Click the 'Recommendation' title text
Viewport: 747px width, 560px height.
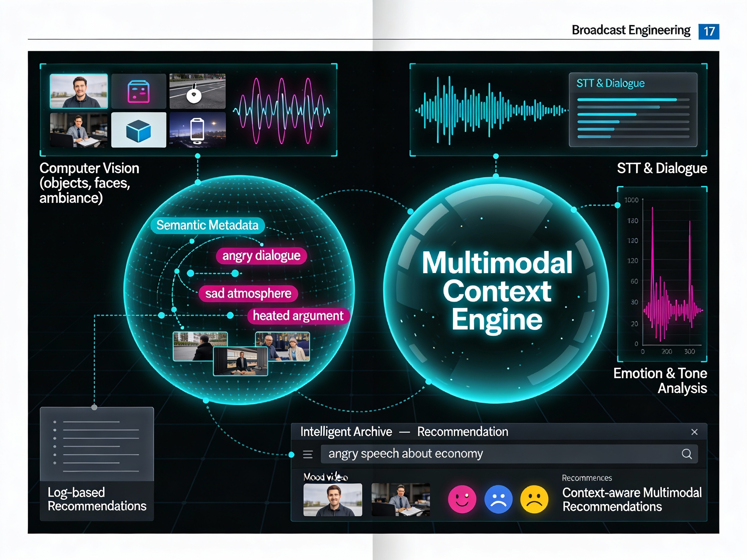[x=463, y=432]
